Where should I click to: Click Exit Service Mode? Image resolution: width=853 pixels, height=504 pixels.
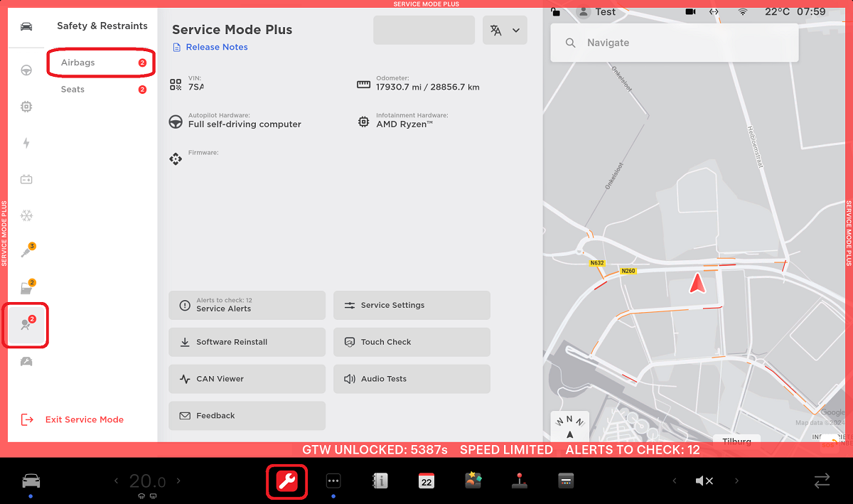84,419
